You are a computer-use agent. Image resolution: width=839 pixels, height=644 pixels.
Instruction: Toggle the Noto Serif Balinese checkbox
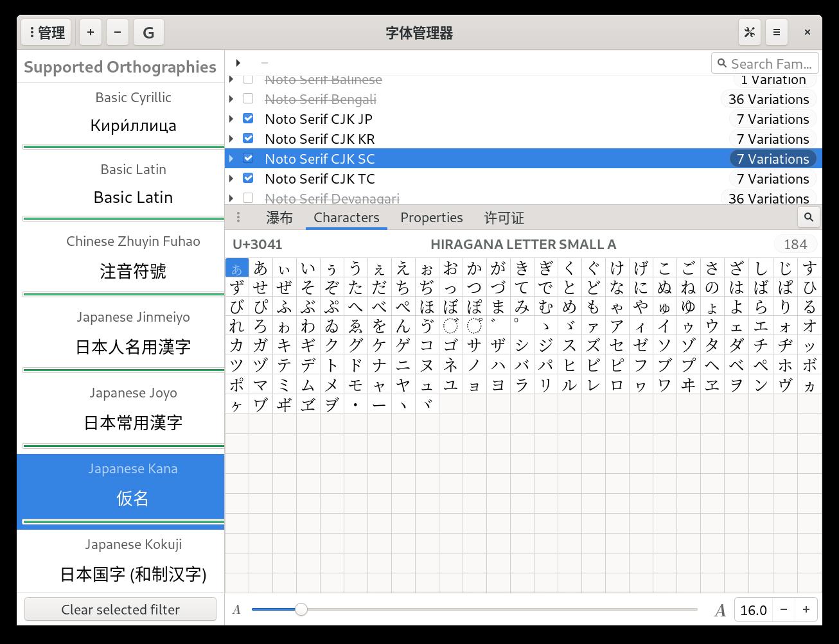pyautogui.click(x=248, y=80)
